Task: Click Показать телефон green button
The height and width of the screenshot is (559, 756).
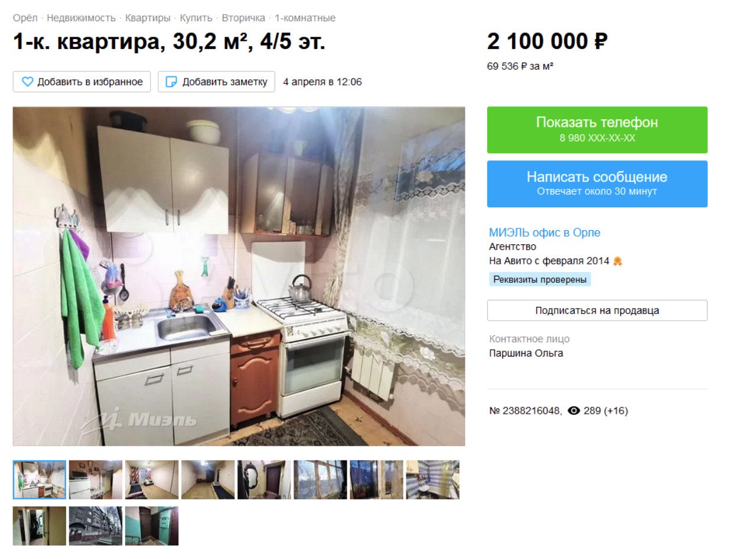Action: click(x=597, y=130)
